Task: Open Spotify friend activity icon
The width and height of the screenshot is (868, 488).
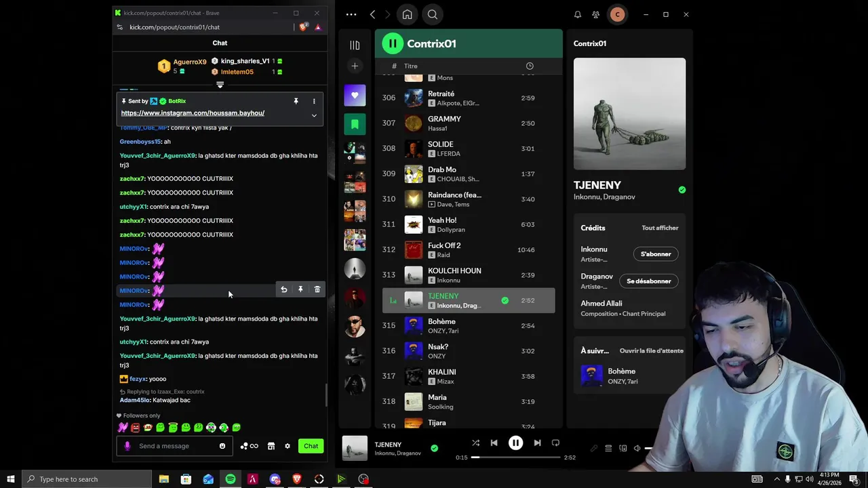Action: pyautogui.click(x=595, y=14)
